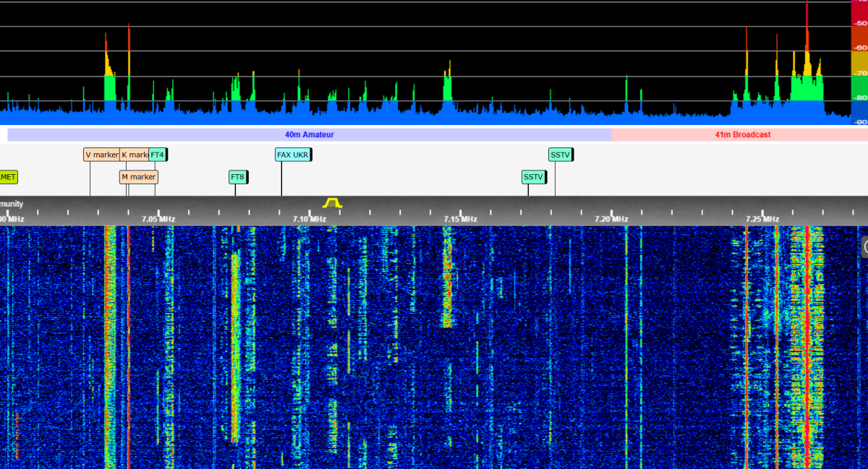
Task: Select the K marker label
Action: [135, 154]
